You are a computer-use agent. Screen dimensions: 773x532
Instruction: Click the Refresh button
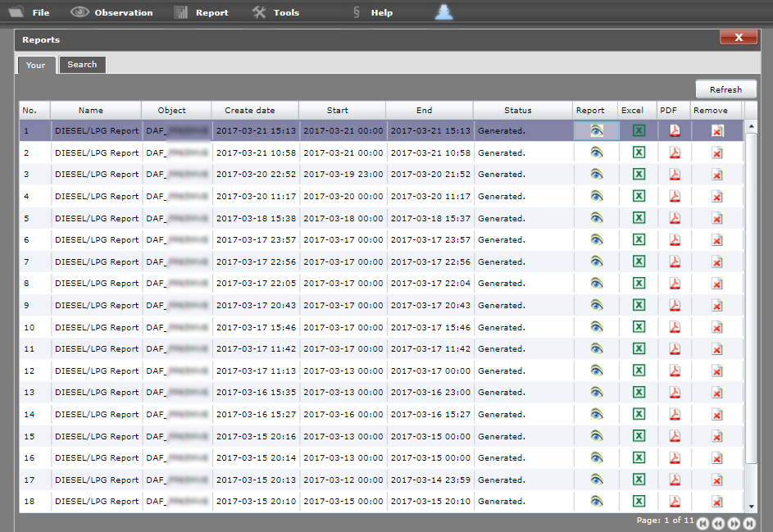point(725,89)
